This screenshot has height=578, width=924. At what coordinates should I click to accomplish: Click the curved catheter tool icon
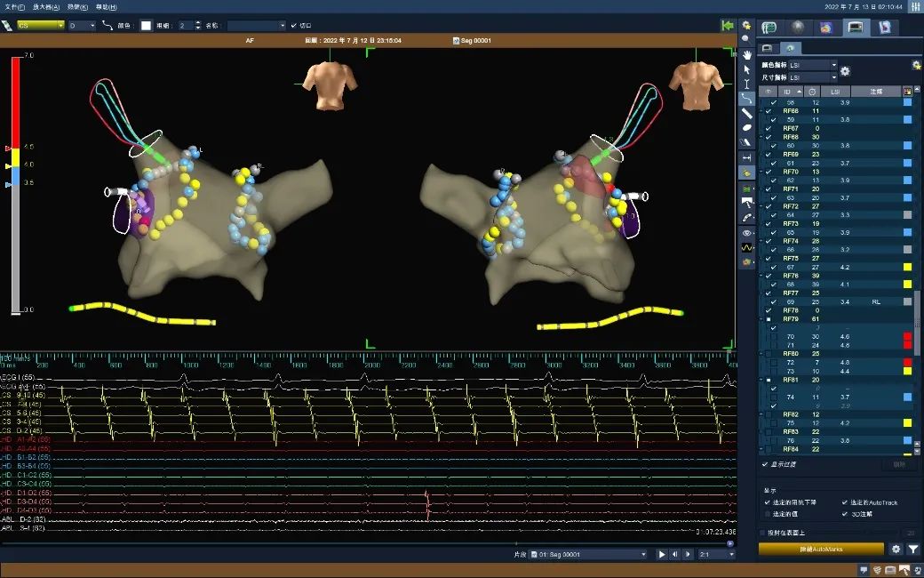[746, 218]
